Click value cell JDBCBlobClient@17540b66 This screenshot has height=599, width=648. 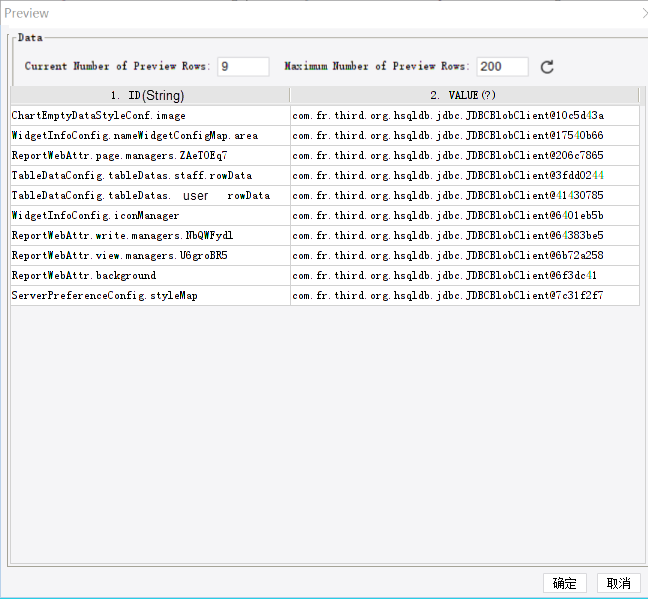465,136
